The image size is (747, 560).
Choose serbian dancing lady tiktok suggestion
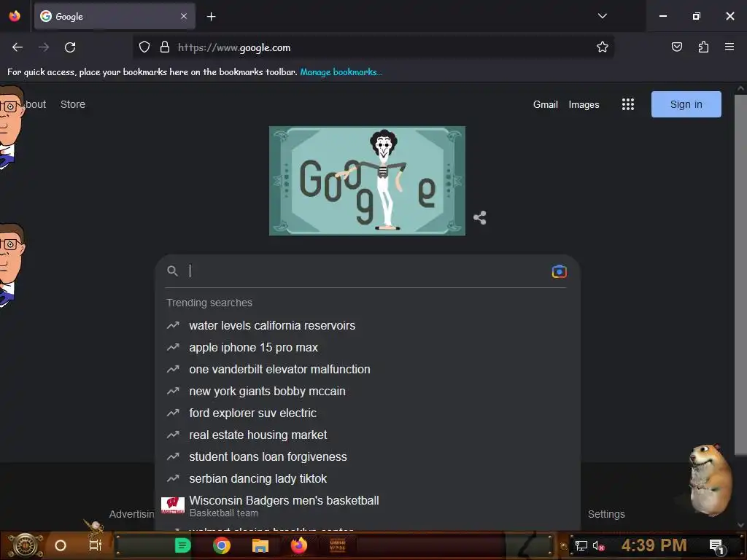pyautogui.click(x=367, y=479)
